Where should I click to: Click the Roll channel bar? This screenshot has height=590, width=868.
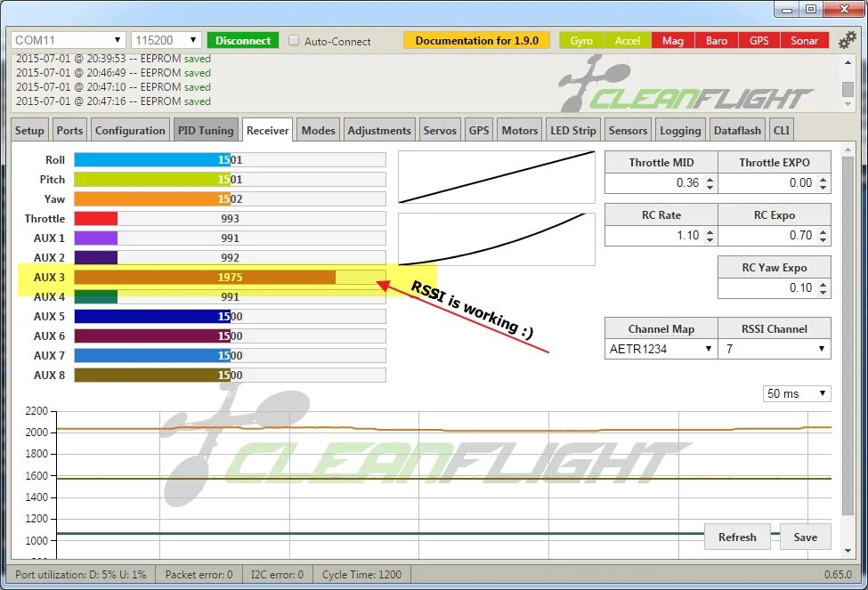230,160
